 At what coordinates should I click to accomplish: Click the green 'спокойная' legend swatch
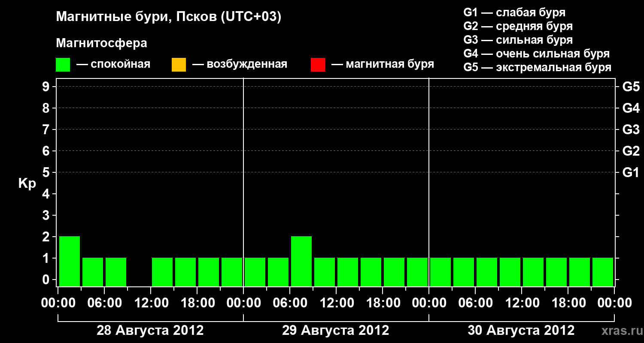[x=63, y=65]
